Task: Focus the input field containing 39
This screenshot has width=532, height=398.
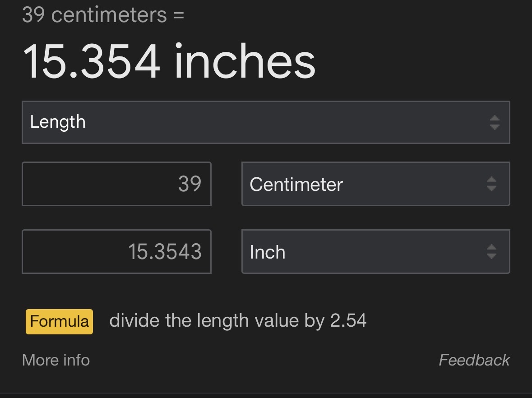Action: click(x=116, y=184)
